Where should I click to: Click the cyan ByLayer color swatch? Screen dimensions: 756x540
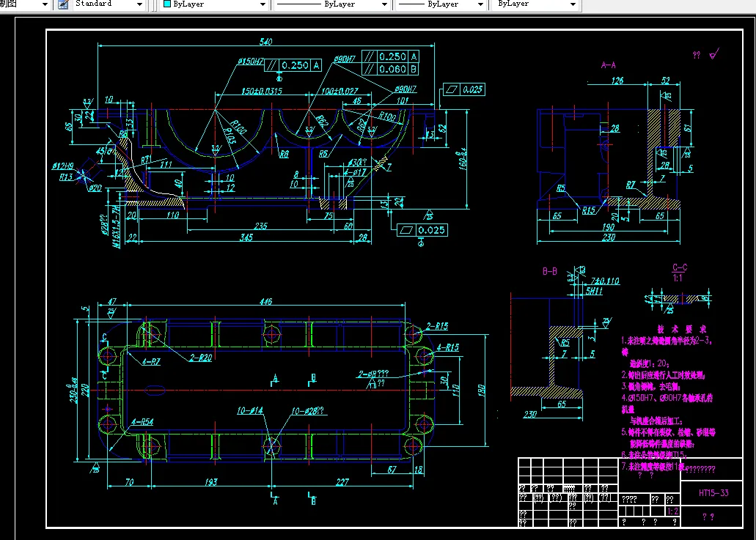click(167, 4)
